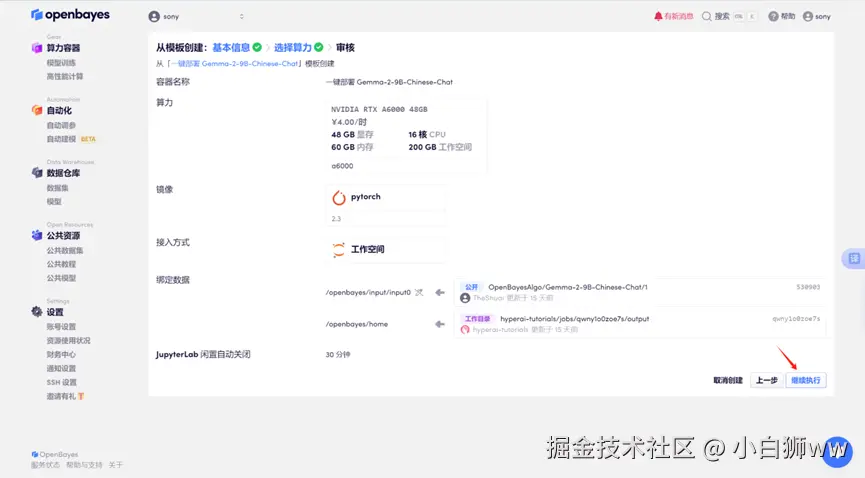Go to 数据集 in sidebar
865x478 pixels.
tap(57, 188)
